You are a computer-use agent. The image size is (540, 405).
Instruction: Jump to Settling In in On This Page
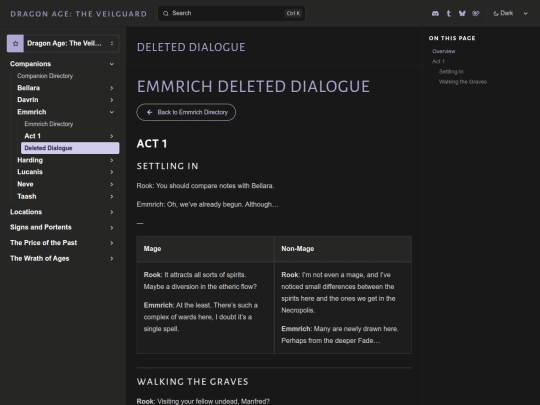(x=451, y=72)
